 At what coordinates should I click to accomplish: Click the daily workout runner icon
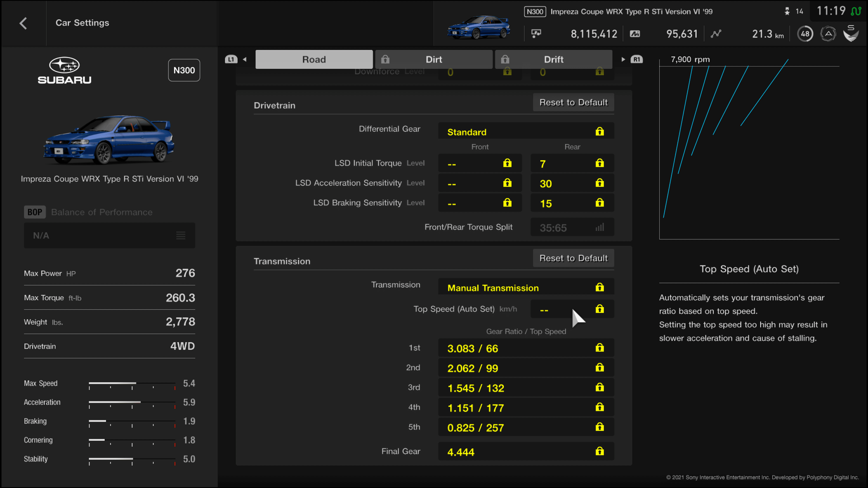(787, 11)
